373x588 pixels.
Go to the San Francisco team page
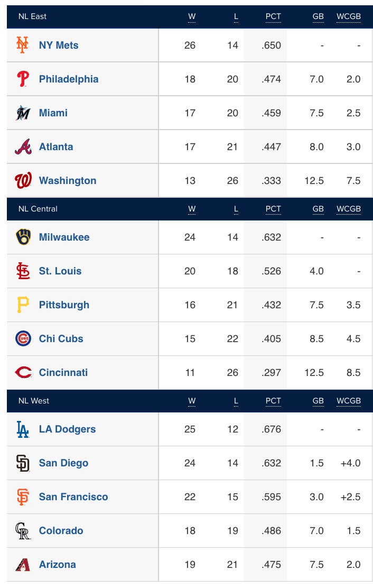point(73,497)
